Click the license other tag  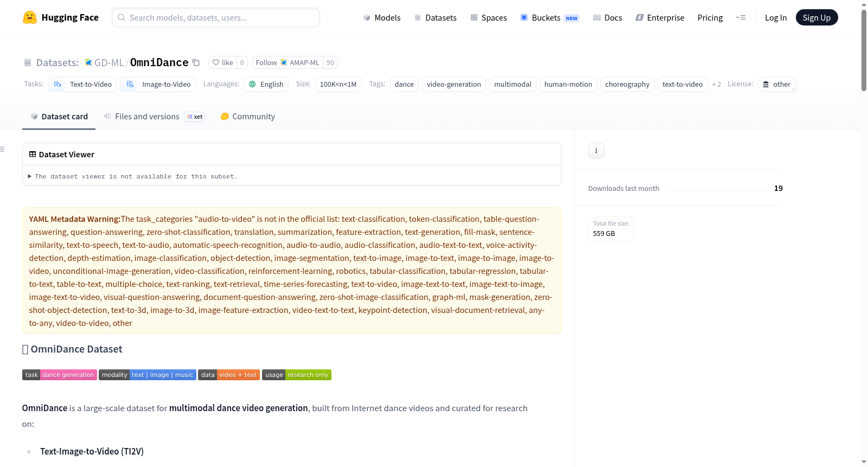click(777, 84)
